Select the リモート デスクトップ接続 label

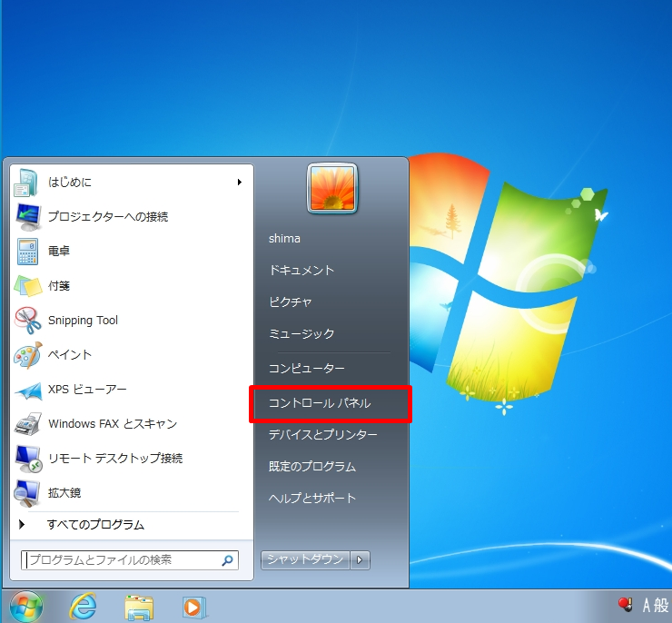pyautogui.click(x=115, y=459)
